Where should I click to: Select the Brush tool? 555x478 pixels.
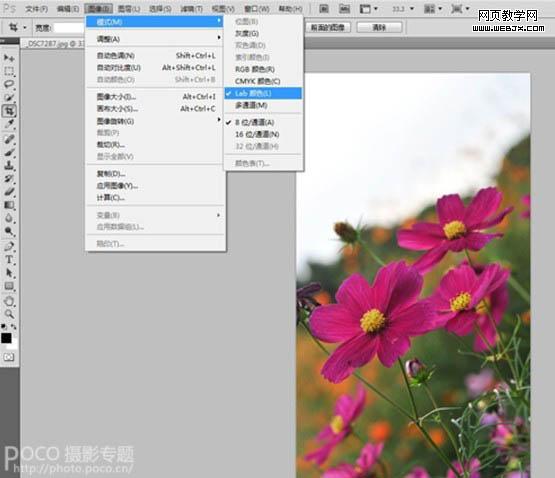tap(9, 153)
